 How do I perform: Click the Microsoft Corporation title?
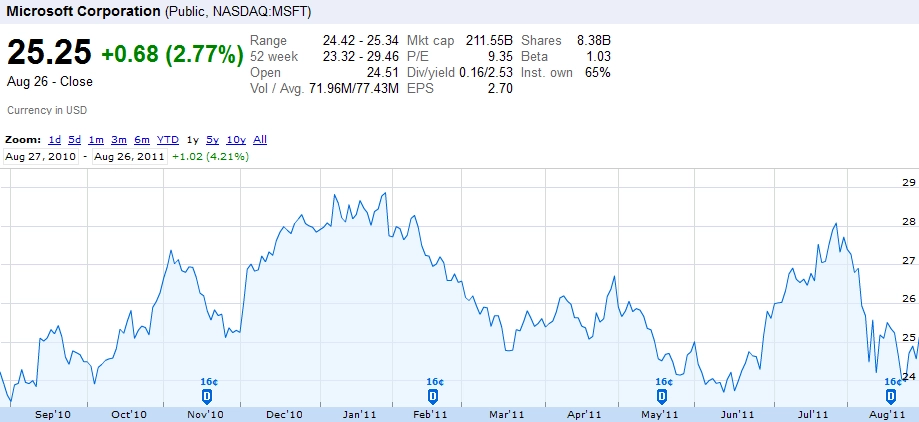click(83, 11)
